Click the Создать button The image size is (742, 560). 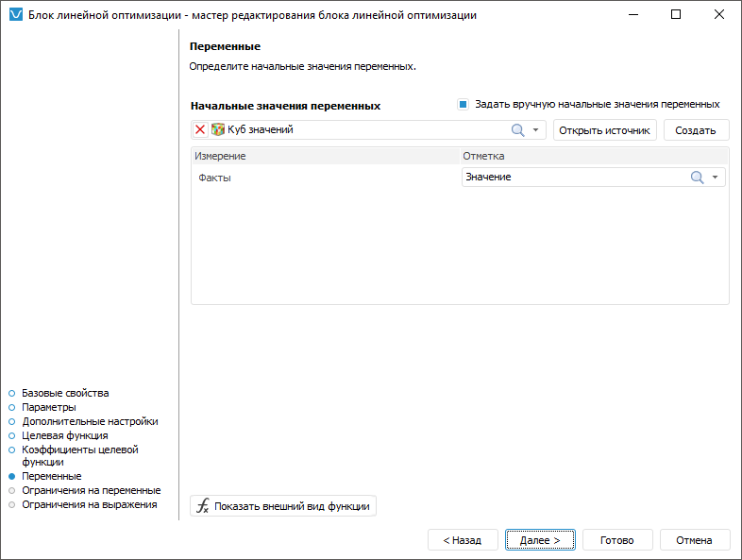(x=696, y=131)
